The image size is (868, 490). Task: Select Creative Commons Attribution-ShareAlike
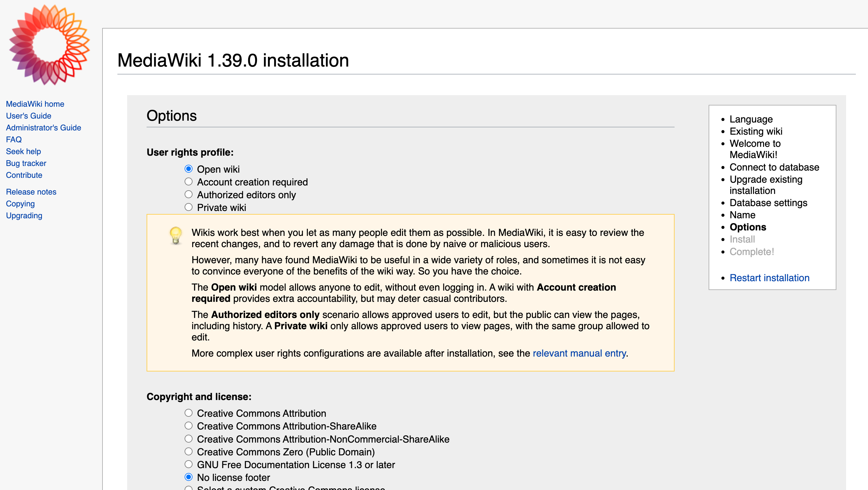point(188,425)
